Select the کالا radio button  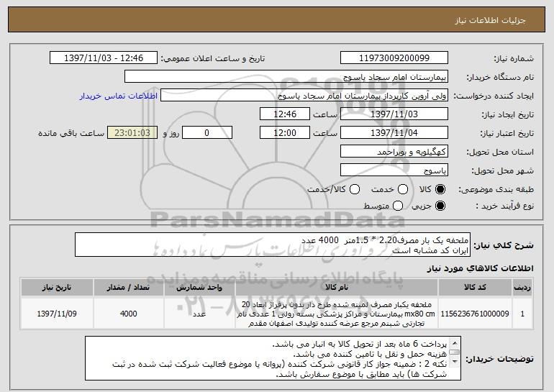pos(440,190)
